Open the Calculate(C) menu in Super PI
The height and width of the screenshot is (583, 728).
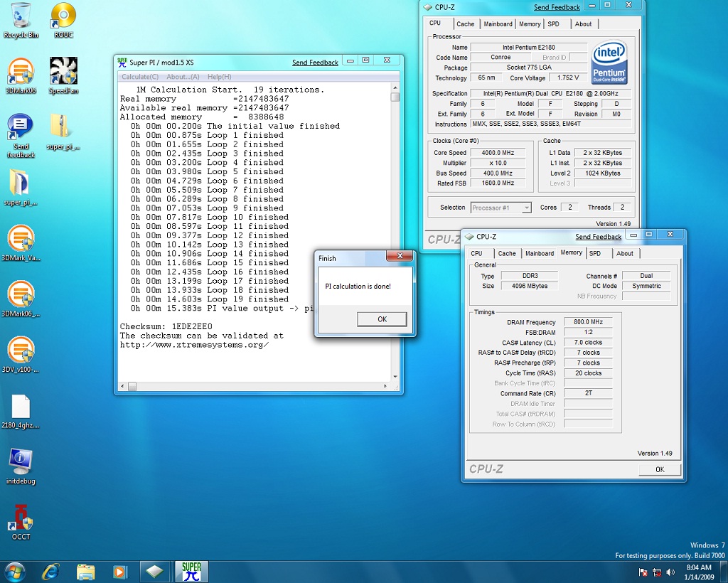click(x=140, y=77)
